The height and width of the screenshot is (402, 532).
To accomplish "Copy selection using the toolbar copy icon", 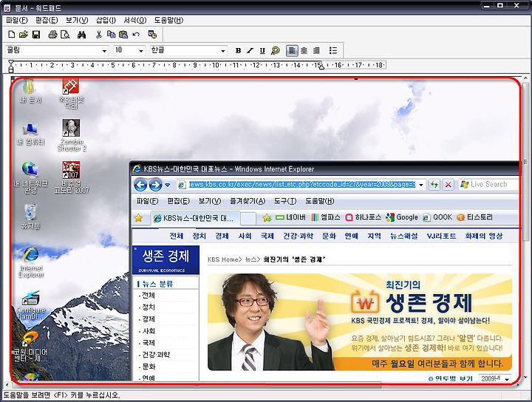I will [x=111, y=34].
